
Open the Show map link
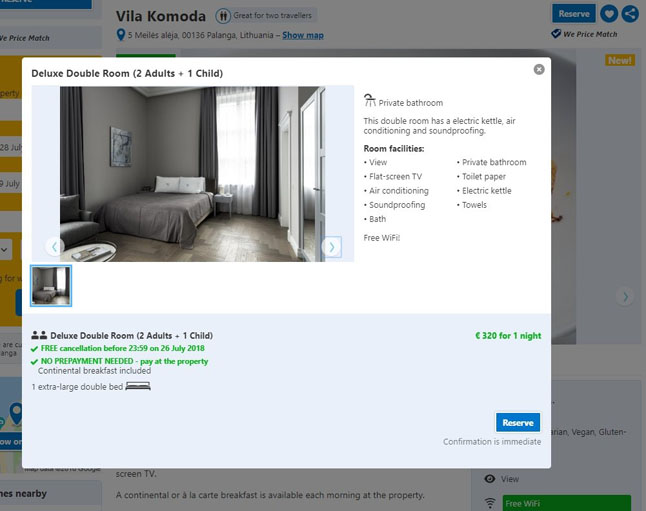(x=303, y=35)
